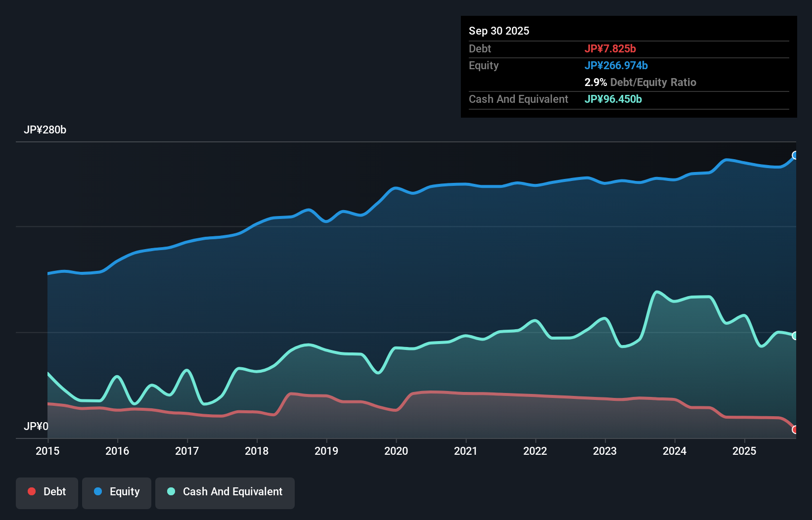This screenshot has width=812, height=520.
Task: Toggle the Equity series visibility
Action: pos(116,492)
